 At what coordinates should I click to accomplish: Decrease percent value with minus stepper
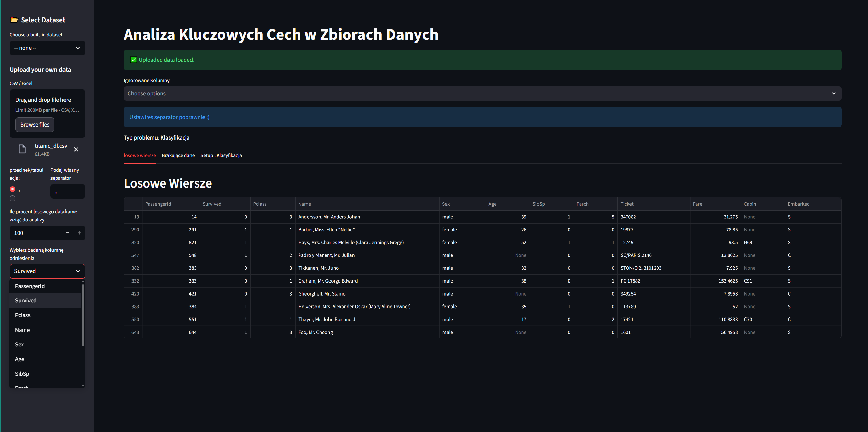coord(68,233)
